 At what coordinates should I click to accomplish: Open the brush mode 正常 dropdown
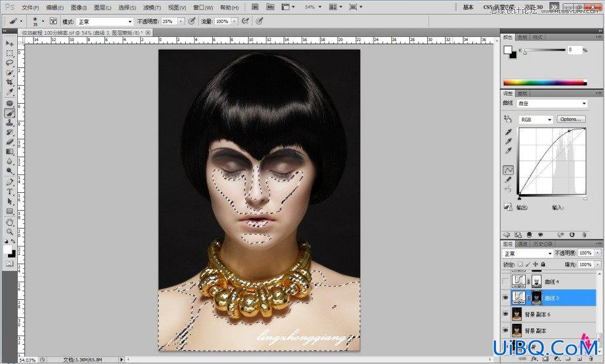tap(105, 22)
